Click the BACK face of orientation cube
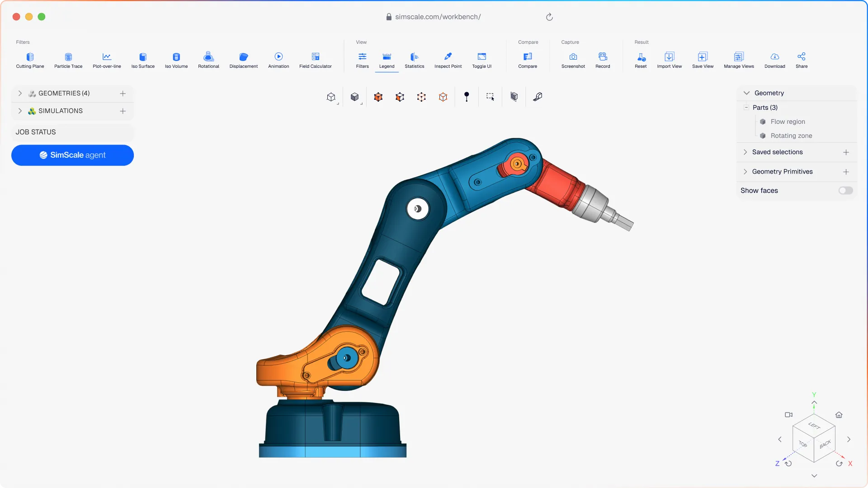Viewport: 868px width, 488px height. click(825, 445)
